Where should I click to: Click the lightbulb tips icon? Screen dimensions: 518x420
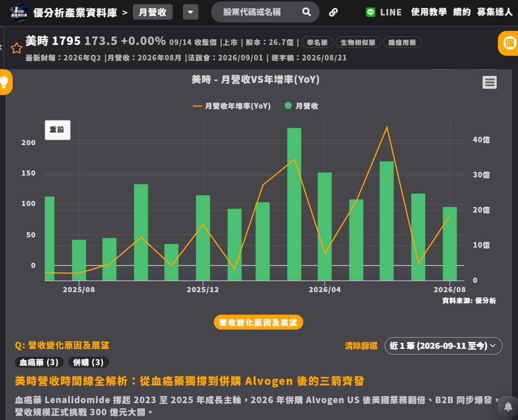click(4, 82)
